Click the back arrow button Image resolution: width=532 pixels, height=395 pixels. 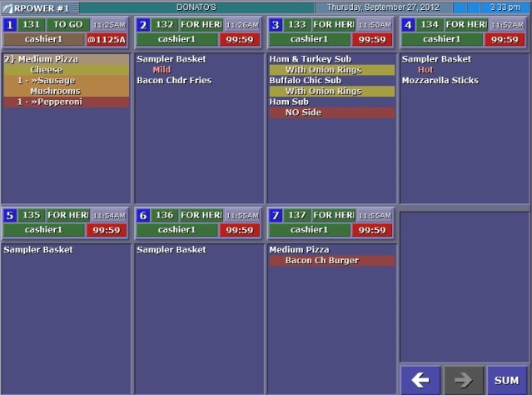(x=420, y=380)
